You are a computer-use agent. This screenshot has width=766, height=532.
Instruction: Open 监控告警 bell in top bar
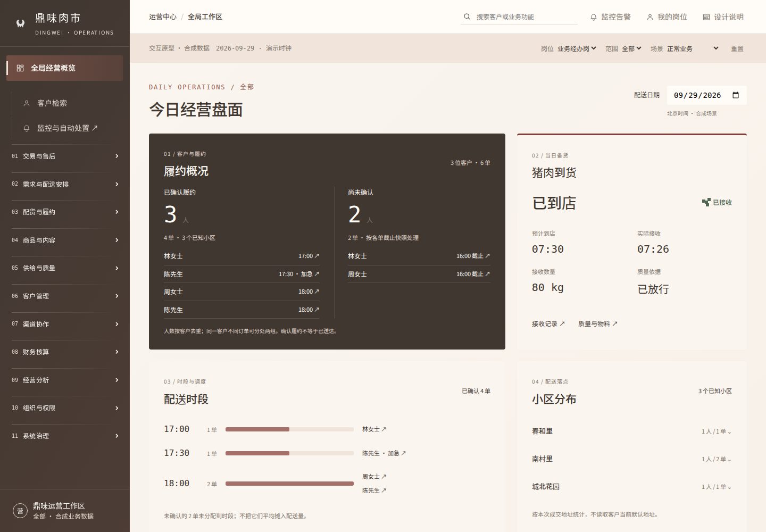coord(611,17)
